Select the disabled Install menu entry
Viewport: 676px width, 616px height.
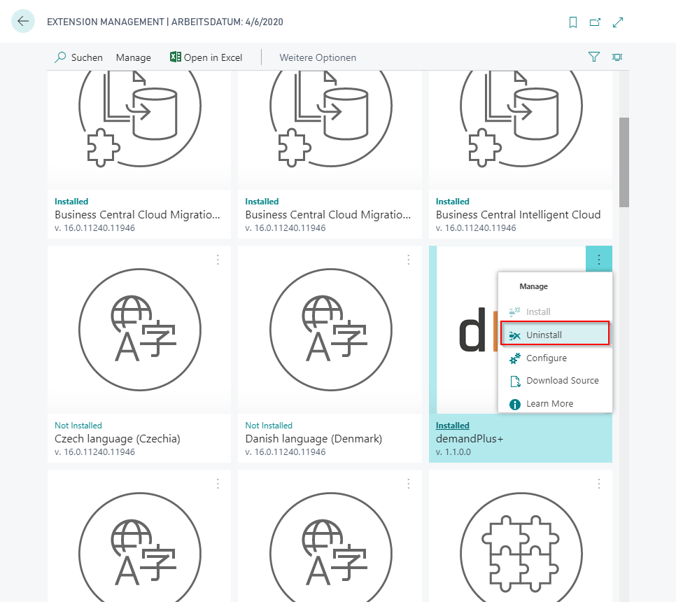click(555, 311)
